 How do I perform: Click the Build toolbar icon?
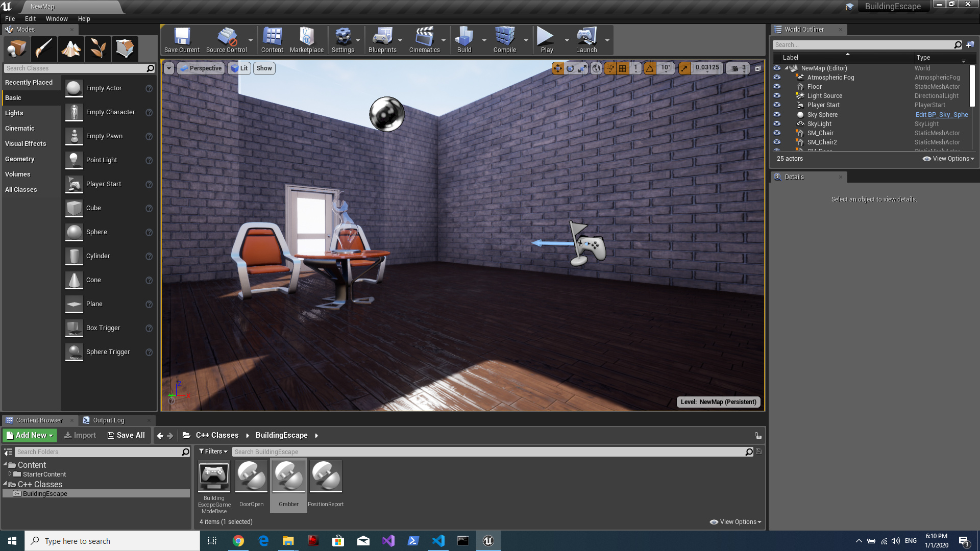click(x=464, y=40)
